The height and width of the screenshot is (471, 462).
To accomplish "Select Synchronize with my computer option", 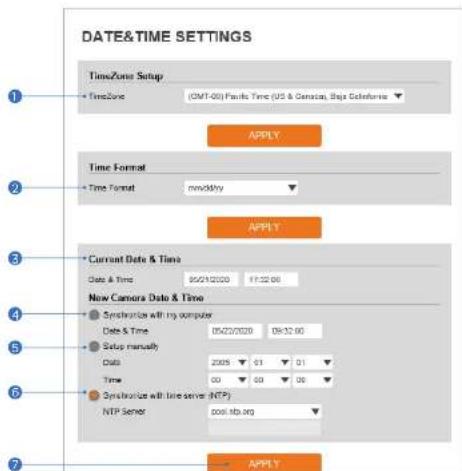I will [94, 315].
